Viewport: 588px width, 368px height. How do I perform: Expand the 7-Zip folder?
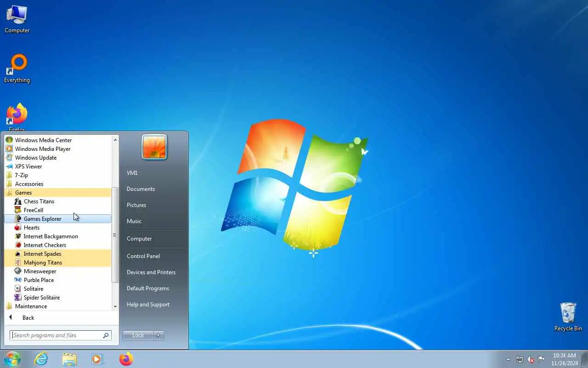57,175
